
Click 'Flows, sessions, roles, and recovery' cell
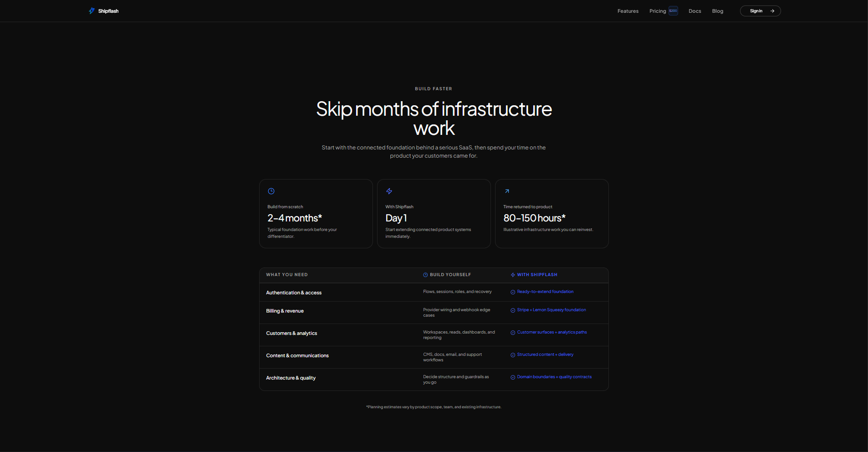point(457,292)
